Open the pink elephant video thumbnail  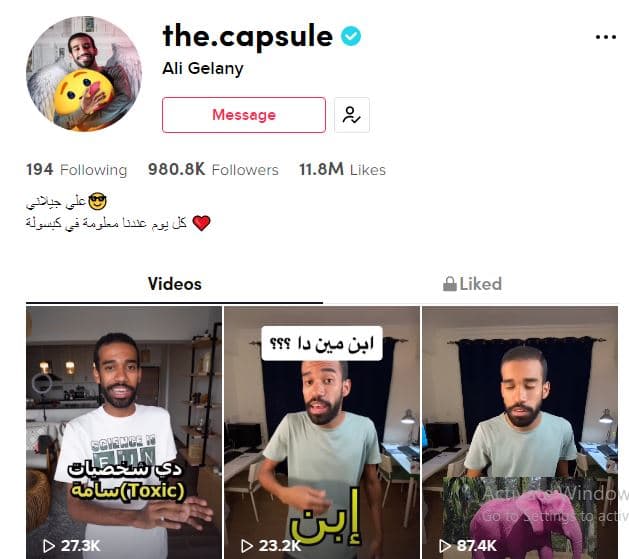(x=520, y=433)
